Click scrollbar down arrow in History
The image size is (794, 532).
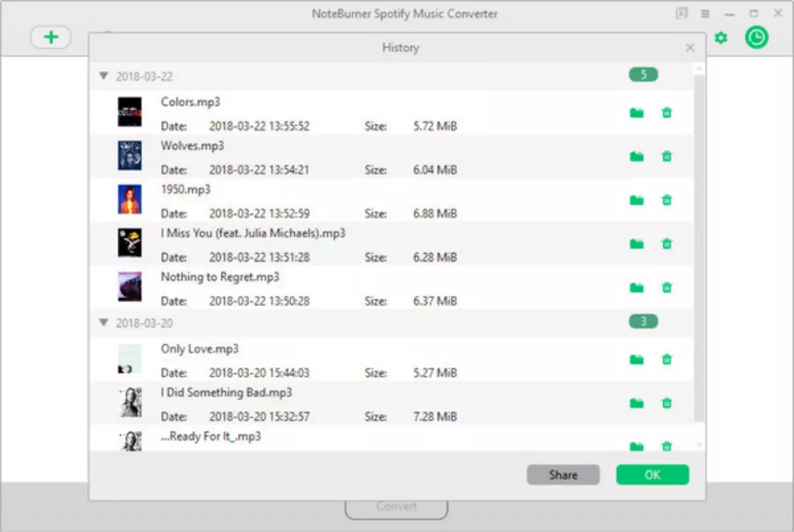click(x=699, y=444)
